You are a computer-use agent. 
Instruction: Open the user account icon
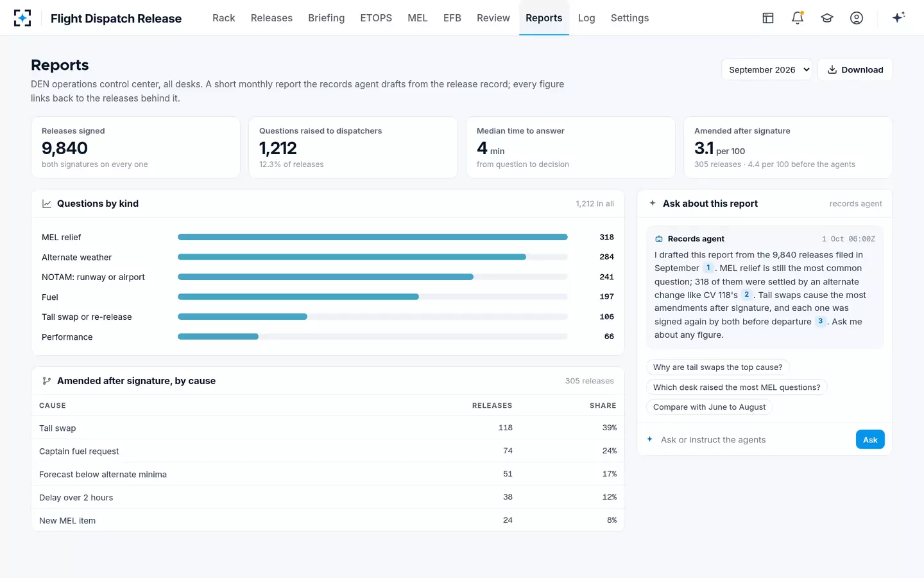(x=857, y=18)
